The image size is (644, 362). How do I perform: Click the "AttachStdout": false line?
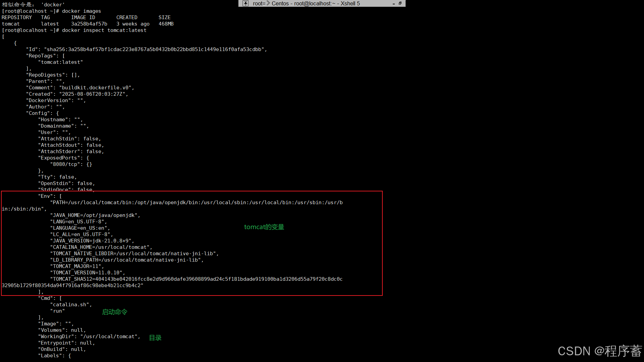click(71, 145)
